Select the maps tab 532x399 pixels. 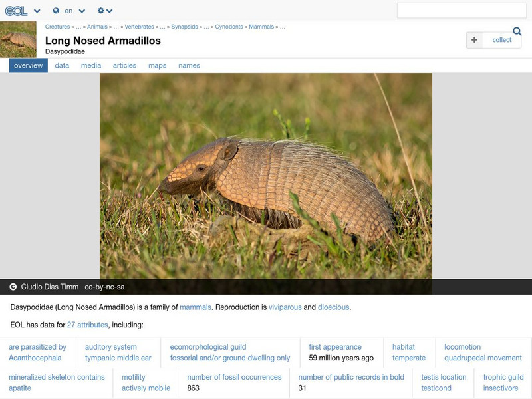pos(157,66)
